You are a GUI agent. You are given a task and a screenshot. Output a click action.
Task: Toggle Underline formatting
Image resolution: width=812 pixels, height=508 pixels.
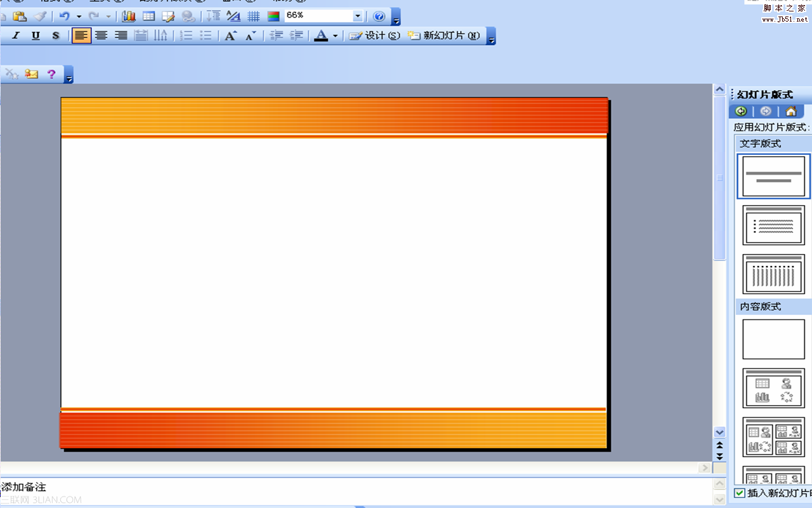coord(36,36)
